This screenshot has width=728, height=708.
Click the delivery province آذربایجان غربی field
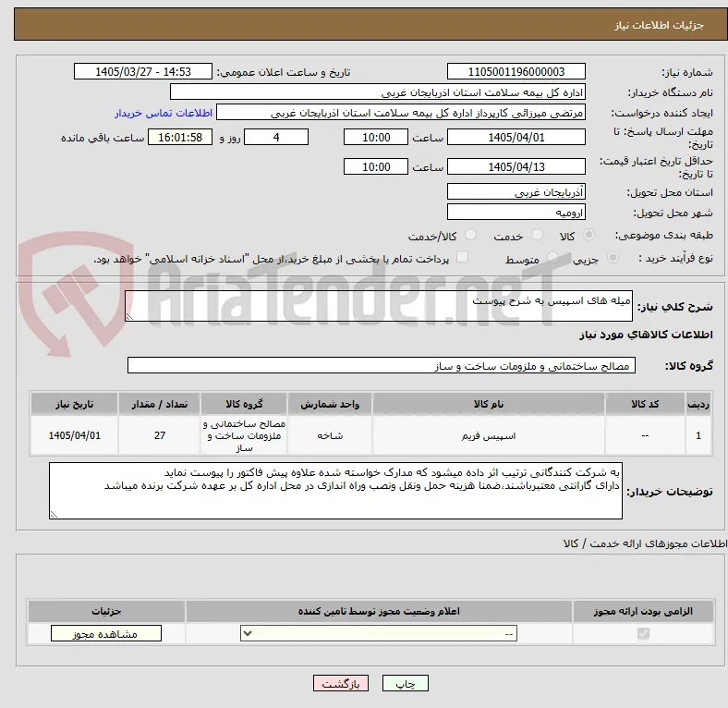[516, 191]
